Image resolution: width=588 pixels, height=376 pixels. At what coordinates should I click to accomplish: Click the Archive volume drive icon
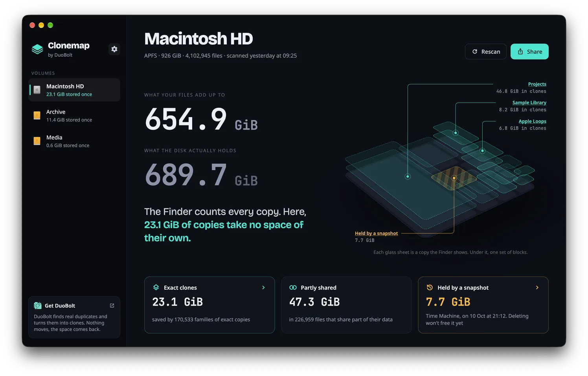tap(37, 115)
